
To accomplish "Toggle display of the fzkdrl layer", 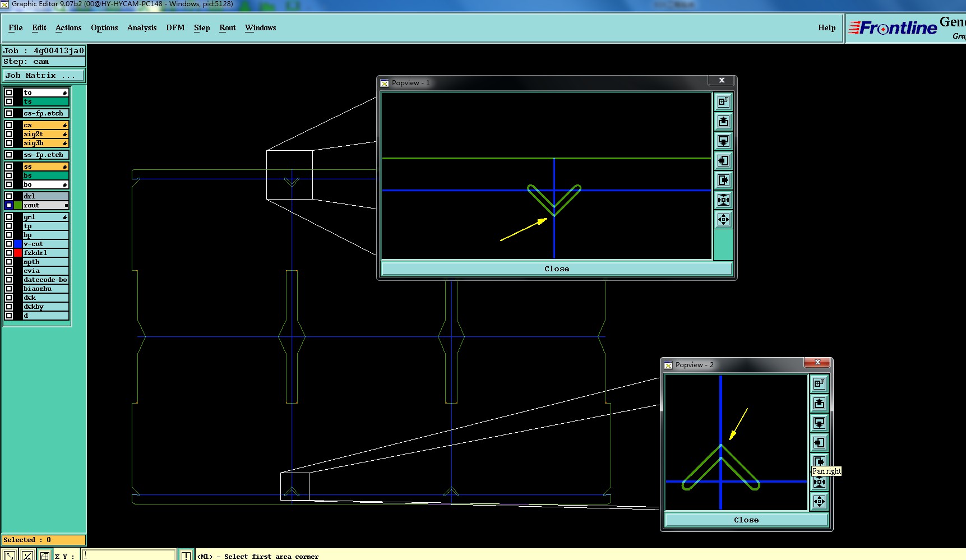I will (9, 253).
